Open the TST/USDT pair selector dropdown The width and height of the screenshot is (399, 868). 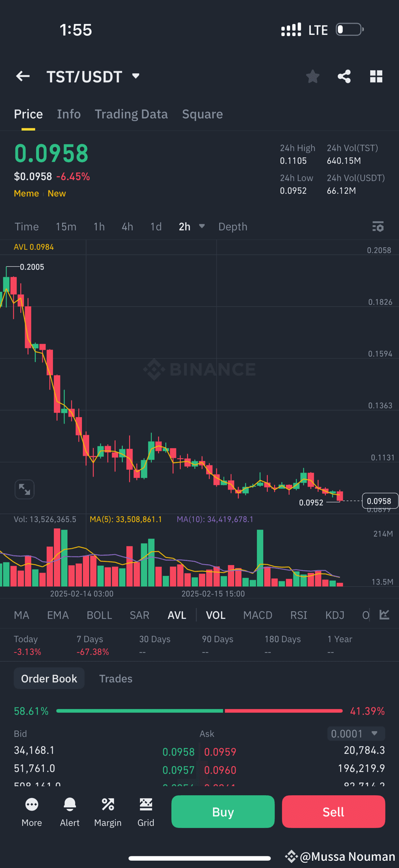point(135,76)
